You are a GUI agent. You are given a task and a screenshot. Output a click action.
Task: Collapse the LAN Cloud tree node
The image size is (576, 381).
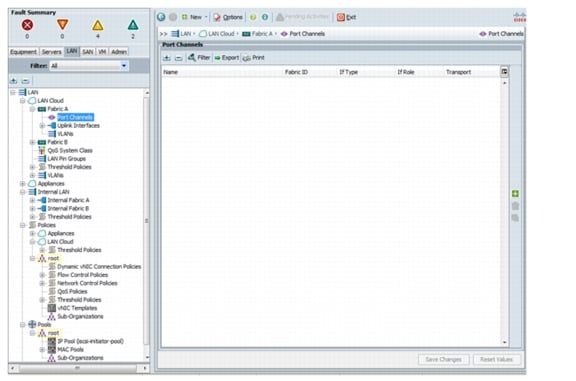click(23, 101)
